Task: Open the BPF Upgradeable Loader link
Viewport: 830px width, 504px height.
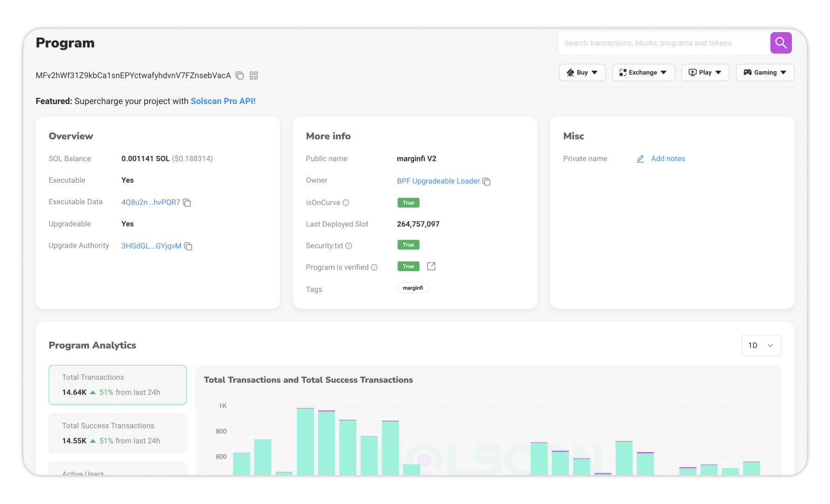Action: [438, 181]
